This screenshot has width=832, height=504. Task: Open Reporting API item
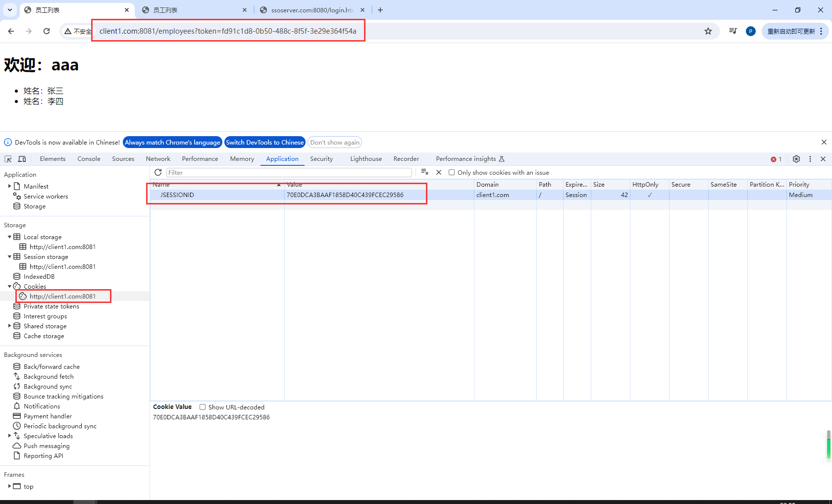pos(43,455)
